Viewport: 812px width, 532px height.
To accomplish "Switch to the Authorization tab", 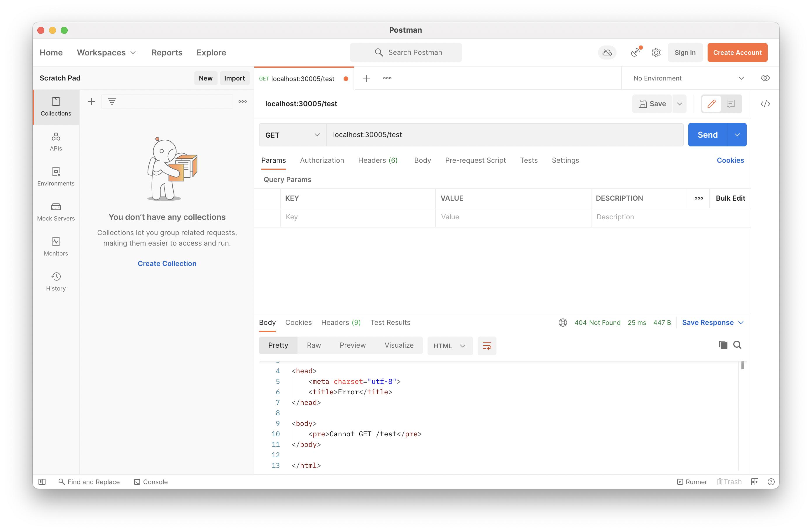I will [x=322, y=160].
